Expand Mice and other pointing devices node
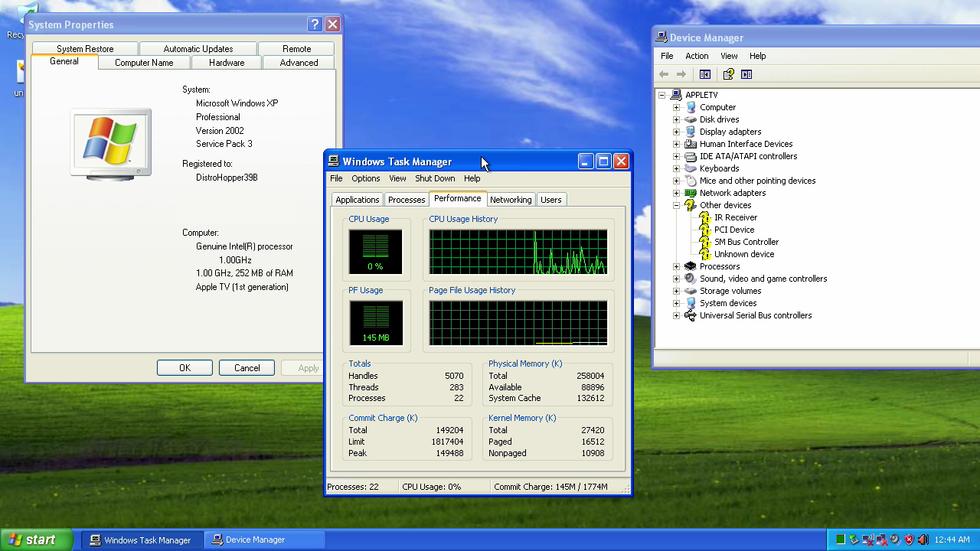 [676, 181]
